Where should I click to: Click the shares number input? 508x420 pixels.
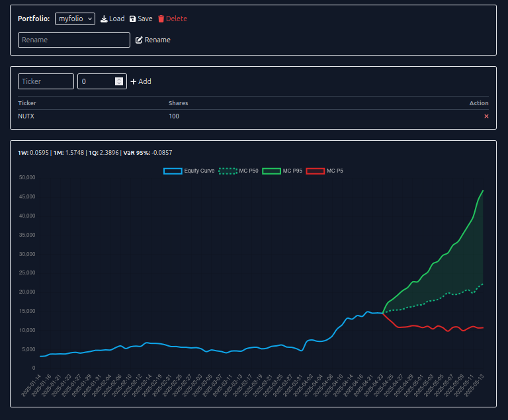[102, 81]
